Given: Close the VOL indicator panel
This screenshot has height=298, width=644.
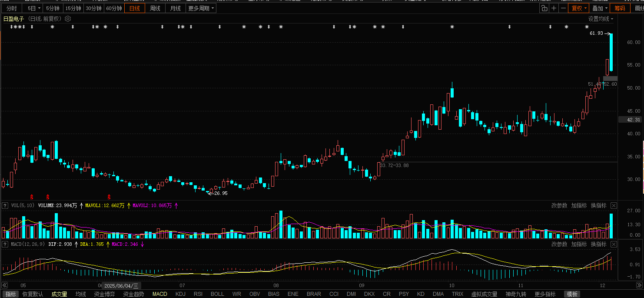Looking at the screenshot, I should (x=614, y=206).
